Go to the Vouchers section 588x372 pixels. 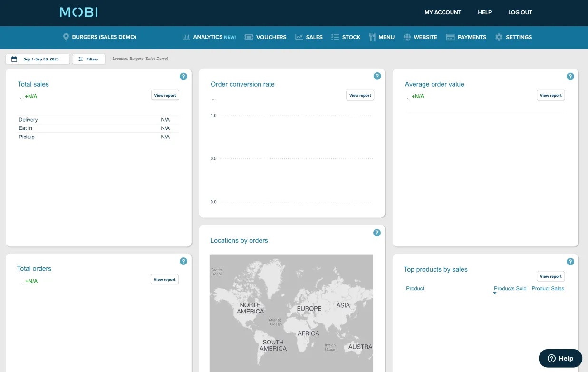click(266, 37)
